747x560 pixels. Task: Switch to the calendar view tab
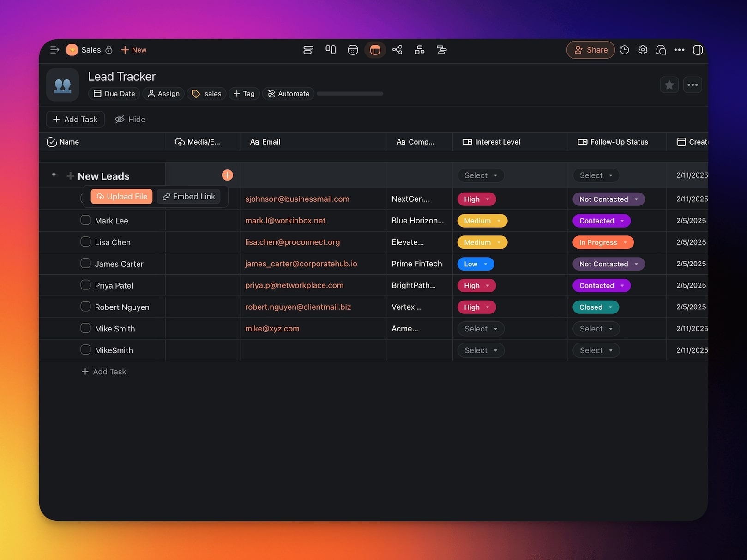[x=353, y=50]
